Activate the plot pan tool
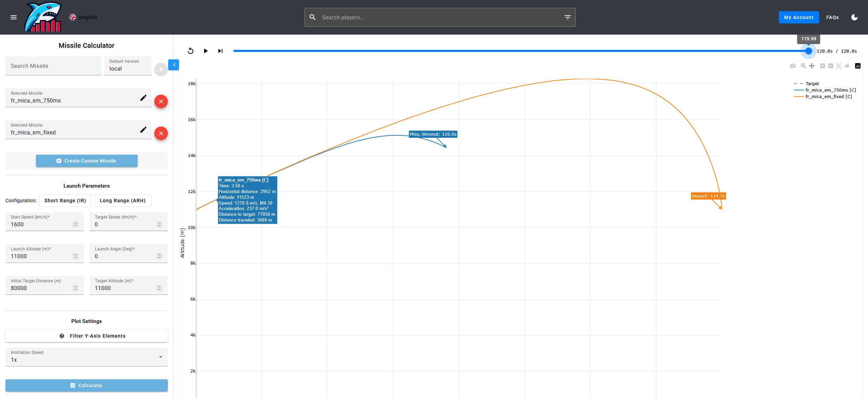This screenshot has width=868, height=399. click(812, 66)
